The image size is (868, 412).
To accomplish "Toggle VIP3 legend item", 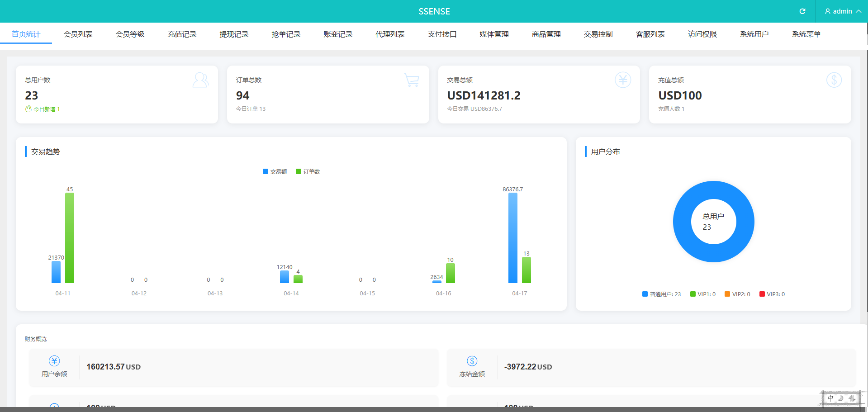I will pos(772,294).
